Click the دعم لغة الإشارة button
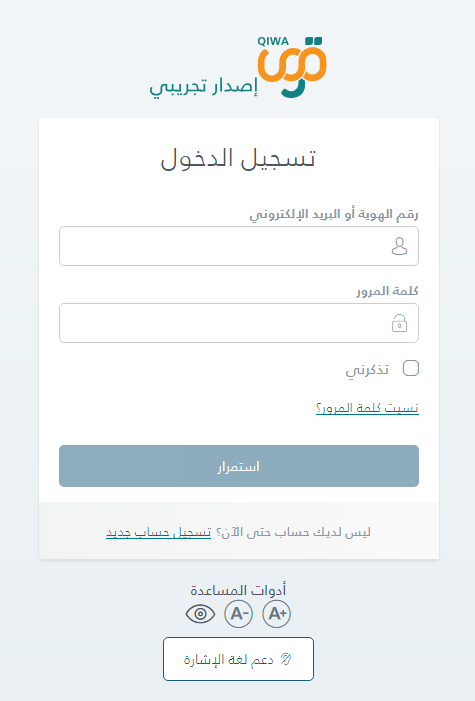 tap(238, 659)
